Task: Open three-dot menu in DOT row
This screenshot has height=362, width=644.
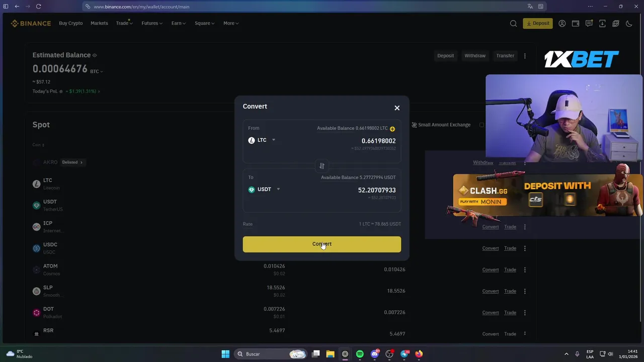Action: (x=525, y=313)
